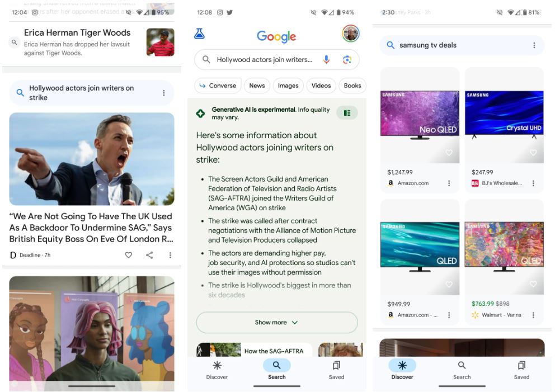Like the Deadline article with heart icon
Viewport: 555px width, 392px height.
129,255
